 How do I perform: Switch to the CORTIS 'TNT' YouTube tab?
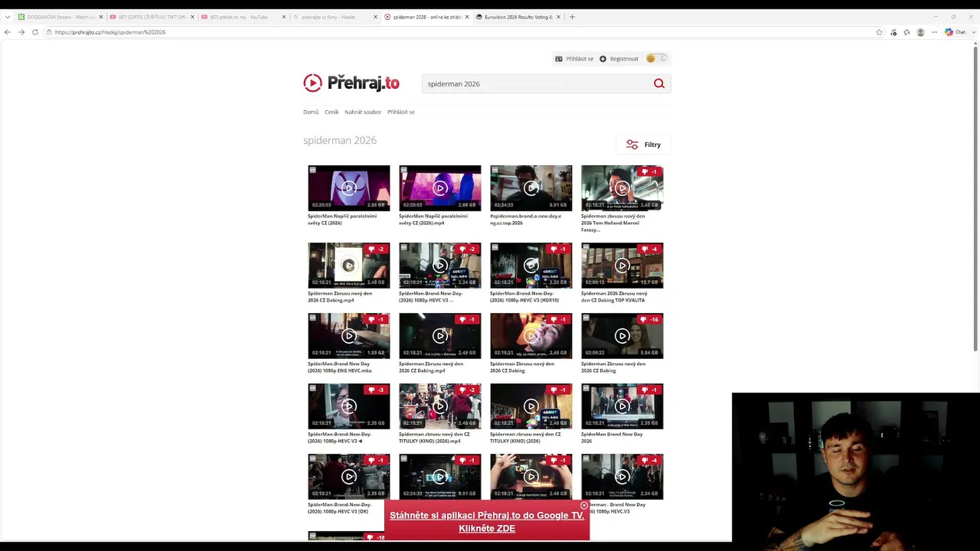[x=151, y=17]
